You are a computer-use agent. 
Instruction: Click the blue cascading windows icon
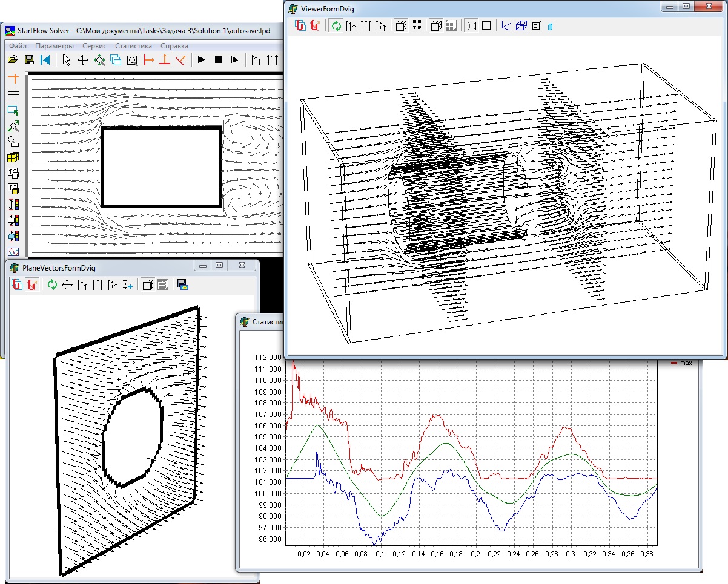[116, 60]
